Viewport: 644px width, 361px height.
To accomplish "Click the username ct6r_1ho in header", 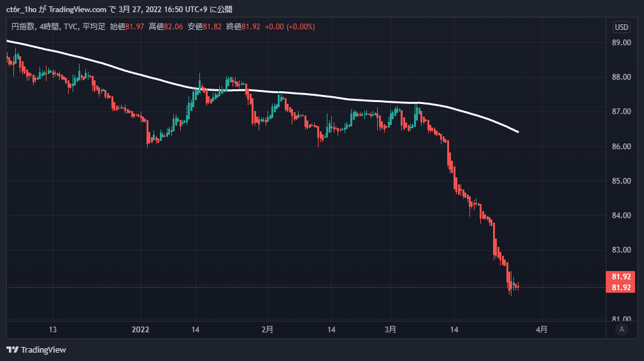I will [21, 9].
